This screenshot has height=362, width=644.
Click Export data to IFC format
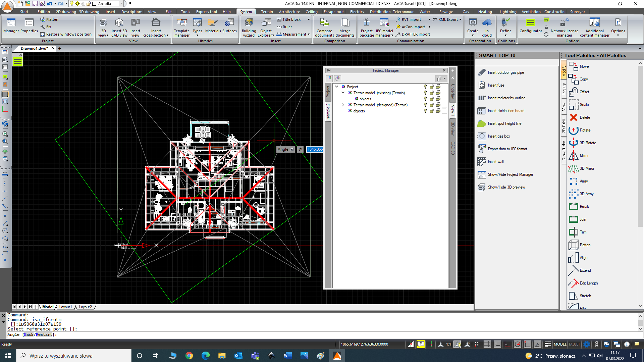tap(507, 149)
